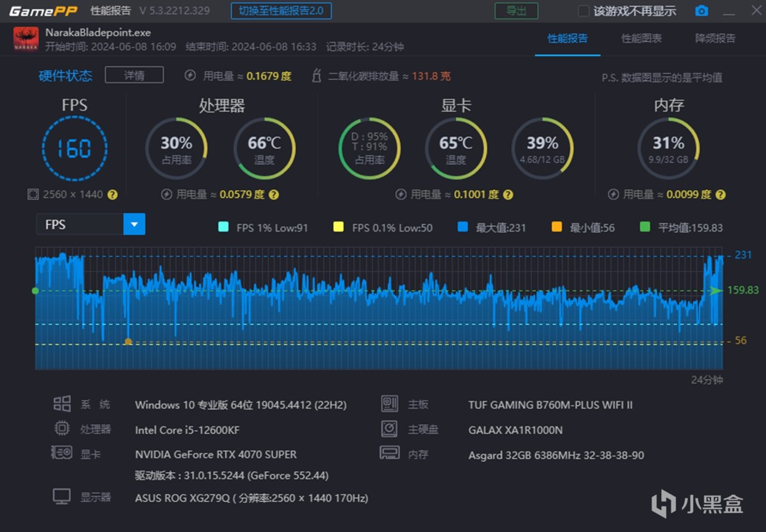Image resolution: width=766 pixels, height=532 pixels.
Task: Click the lightning icon under 显卡 gauges
Action: pos(401,194)
